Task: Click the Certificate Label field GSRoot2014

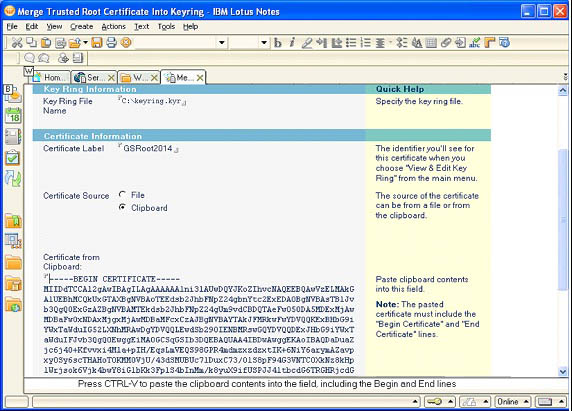Action: point(148,148)
